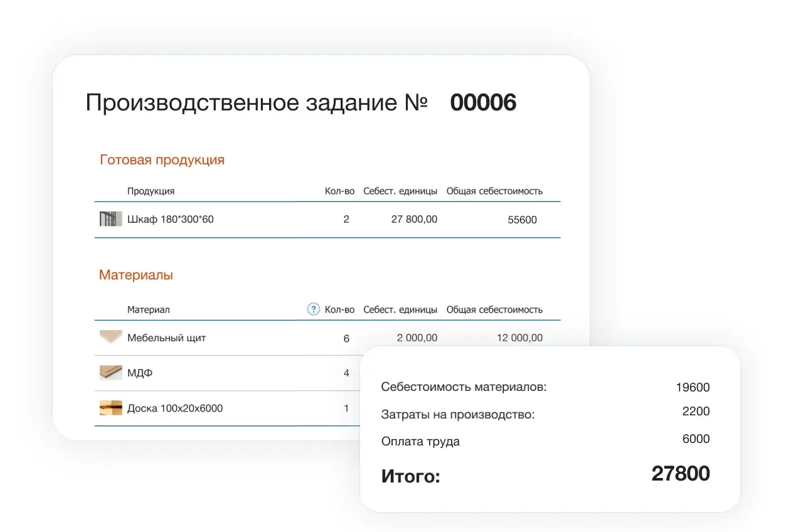Click the Оплата труда label
The image size is (803, 532).
420,442
